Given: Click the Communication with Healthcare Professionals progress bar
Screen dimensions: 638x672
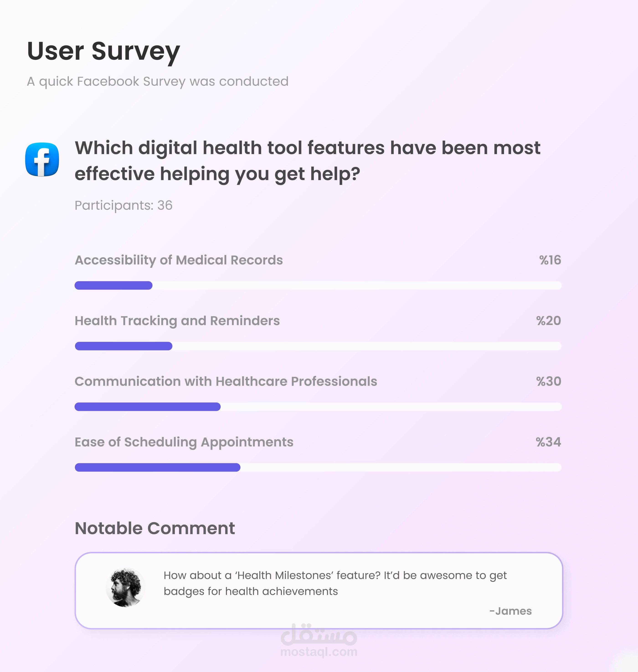Looking at the screenshot, I should click(x=318, y=407).
